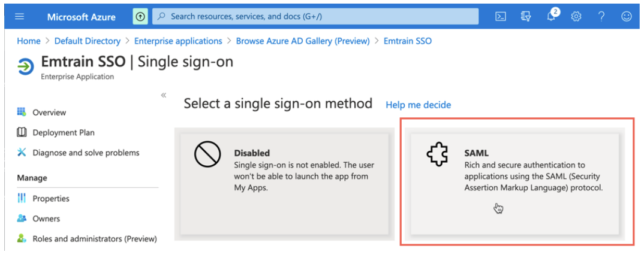Image resolution: width=644 pixels, height=255 pixels.
Task: Click the SAML puzzle piece icon
Action: click(437, 156)
